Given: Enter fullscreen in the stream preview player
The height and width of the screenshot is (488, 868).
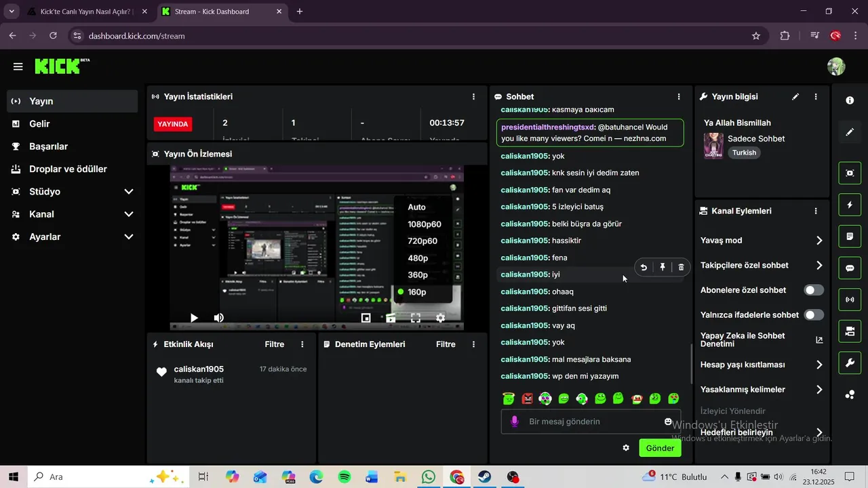Looking at the screenshot, I should click(x=416, y=318).
